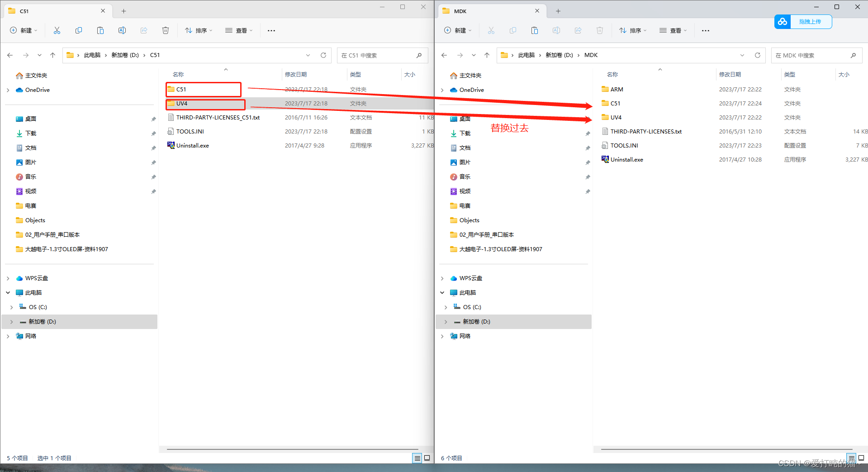The width and height of the screenshot is (868, 472).
Task: Expand OneDrive in C51 window sidebar
Action: click(8, 90)
